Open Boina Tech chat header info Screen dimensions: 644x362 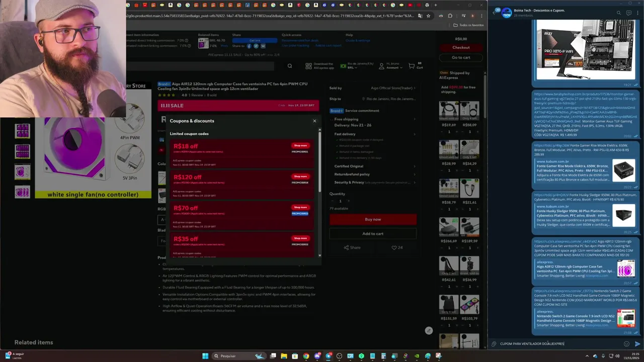pyautogui.click(x=539, y=13)
